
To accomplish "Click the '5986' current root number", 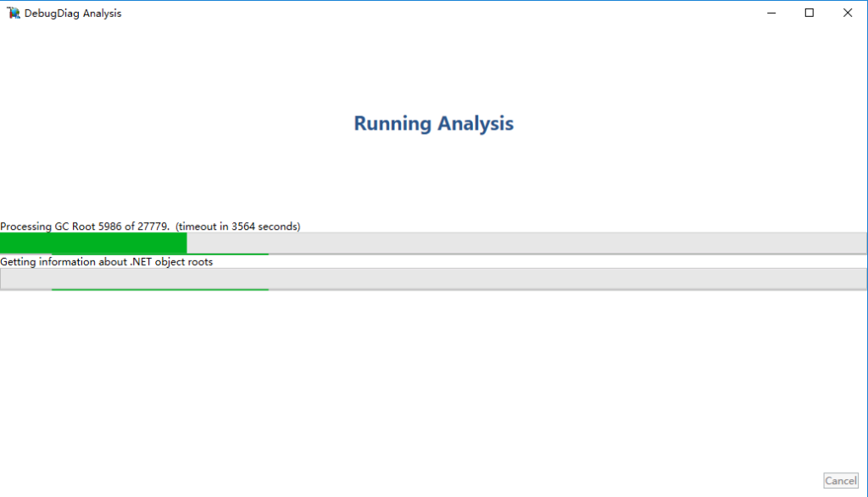I will coord(110,226).
